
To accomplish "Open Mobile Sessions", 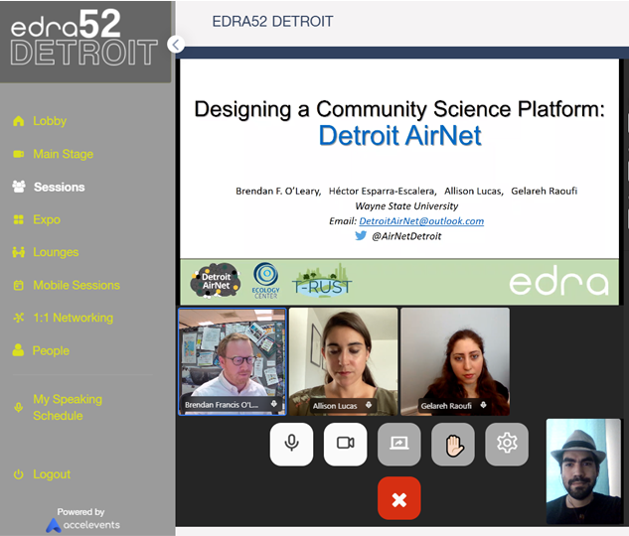I will tap(77, 285).
